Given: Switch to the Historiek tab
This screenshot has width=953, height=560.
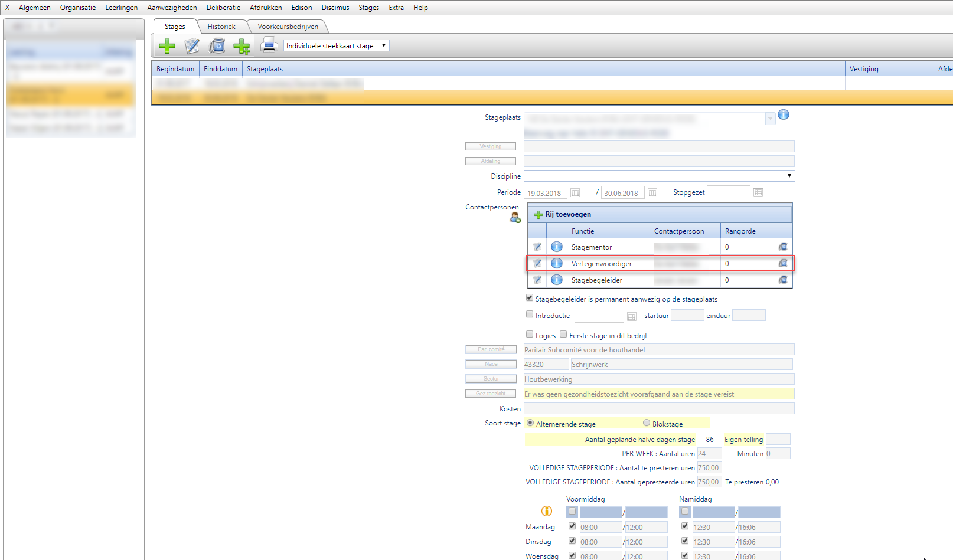Looking at the screenshot, I should pyautogui.click(x=221, y=27).
